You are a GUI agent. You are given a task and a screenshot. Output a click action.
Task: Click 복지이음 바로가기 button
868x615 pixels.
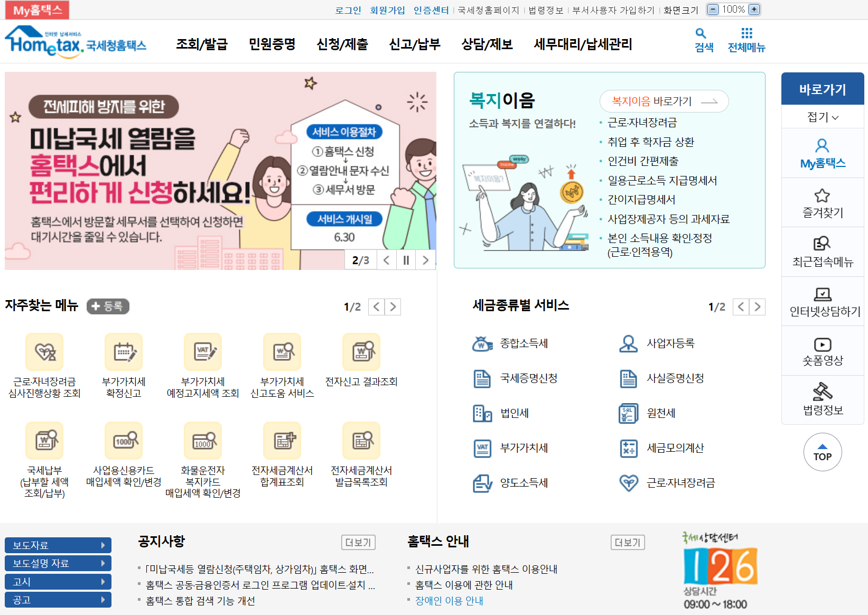[664, 101]
